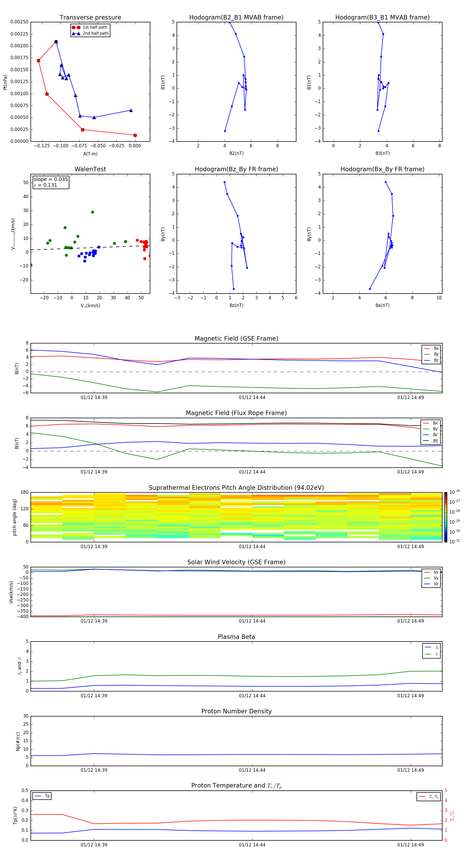Image resolution: width=473 pixels, height=868 pixels.
Task: Click "Magnetic Field (Flux Rope Frame)" title
Action: click(x=236, y=413)
